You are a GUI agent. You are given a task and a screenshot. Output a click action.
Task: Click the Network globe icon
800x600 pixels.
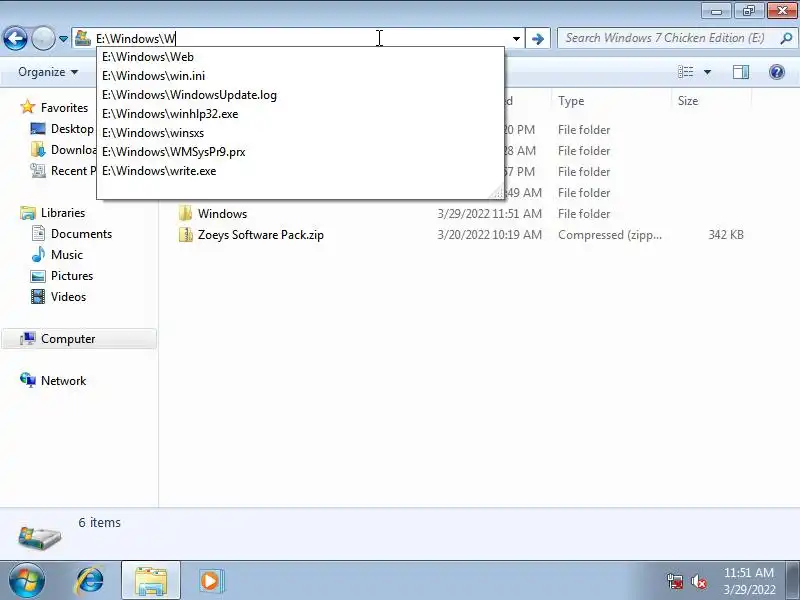[28, 380]
